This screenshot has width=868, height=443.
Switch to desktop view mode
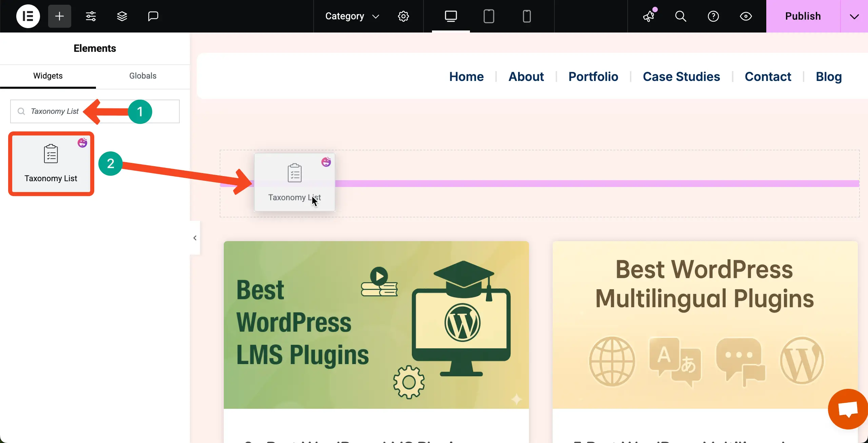(451, 16)
